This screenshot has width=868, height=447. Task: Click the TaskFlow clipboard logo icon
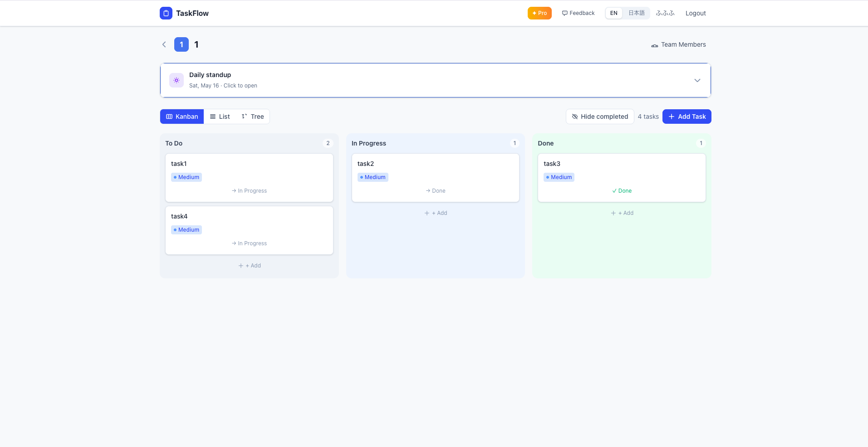click(x=166, y=13)
